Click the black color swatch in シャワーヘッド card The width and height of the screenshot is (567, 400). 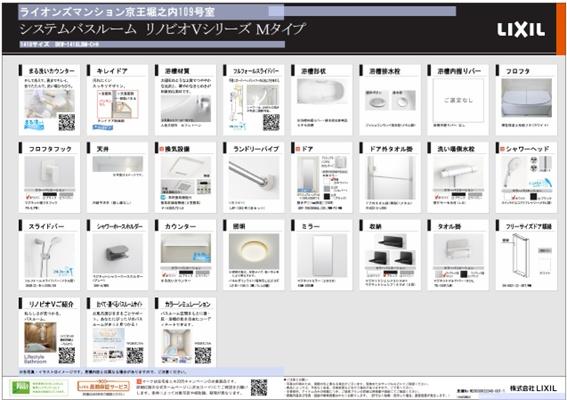(534, 197)
